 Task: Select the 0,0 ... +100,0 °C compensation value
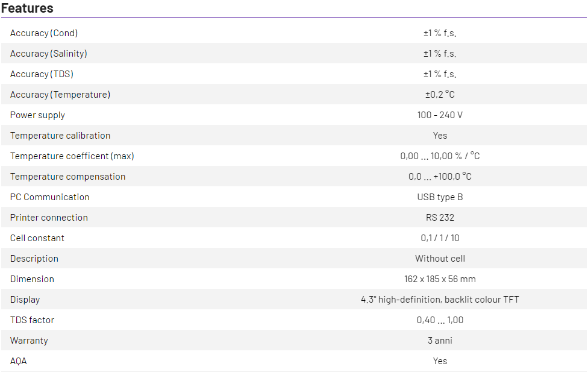click(x=440, y=177)
